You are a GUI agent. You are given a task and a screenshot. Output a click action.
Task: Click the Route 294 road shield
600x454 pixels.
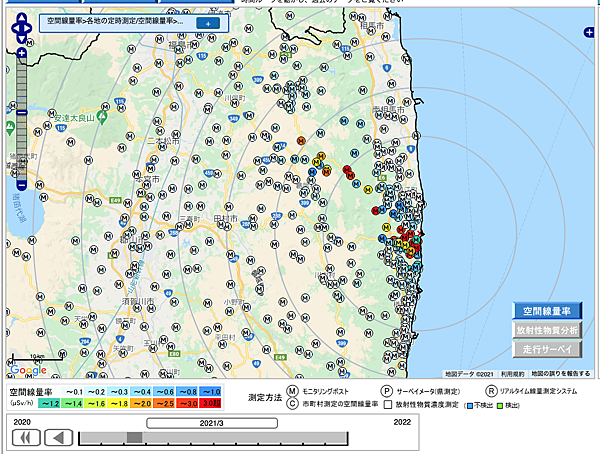pyautogui.click(x=85, y=341)
